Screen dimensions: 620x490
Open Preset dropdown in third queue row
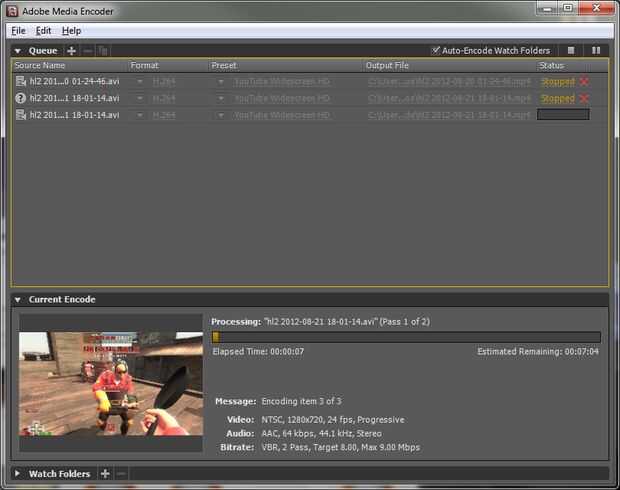pos(221,115)
